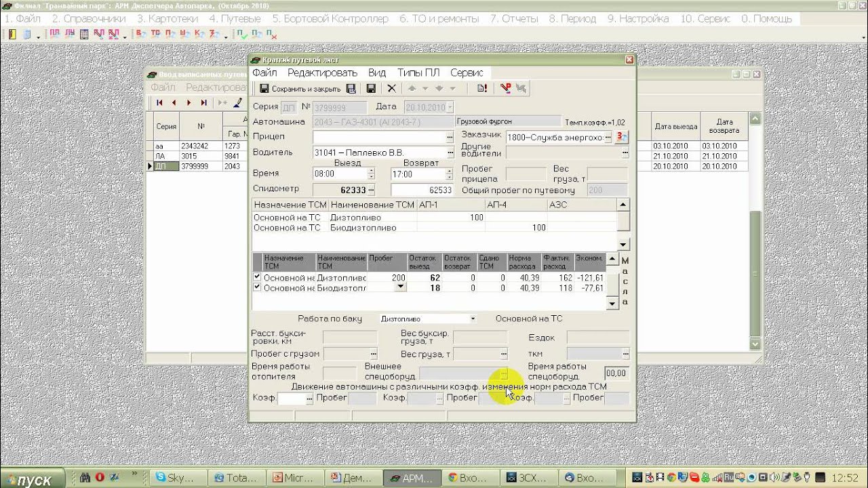868x488 pixels.
Task: Open ellipsis picker for Заказчик field
Action: pyautogui.click(x=608, y=137)
